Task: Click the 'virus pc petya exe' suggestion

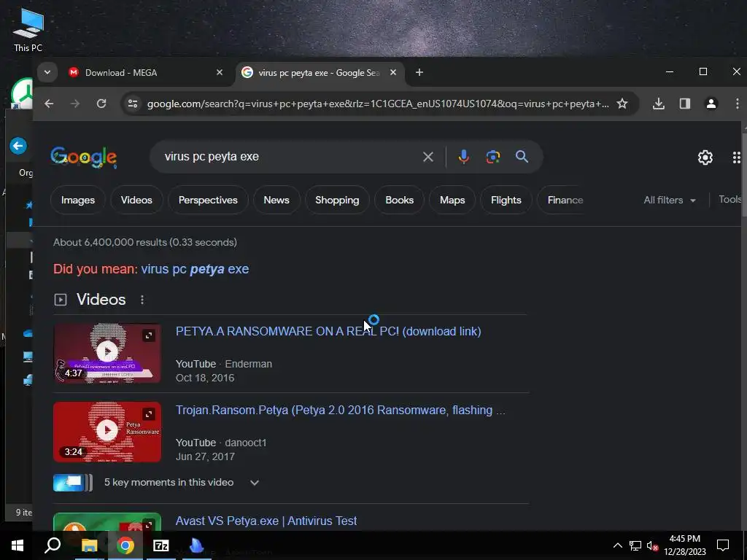Action: 195,269
